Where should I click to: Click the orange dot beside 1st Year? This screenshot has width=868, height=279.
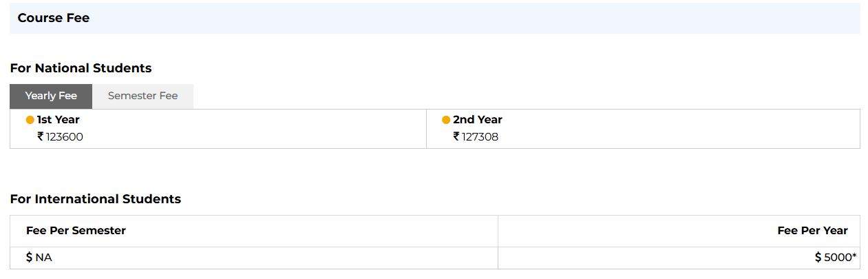click(30, 120)
